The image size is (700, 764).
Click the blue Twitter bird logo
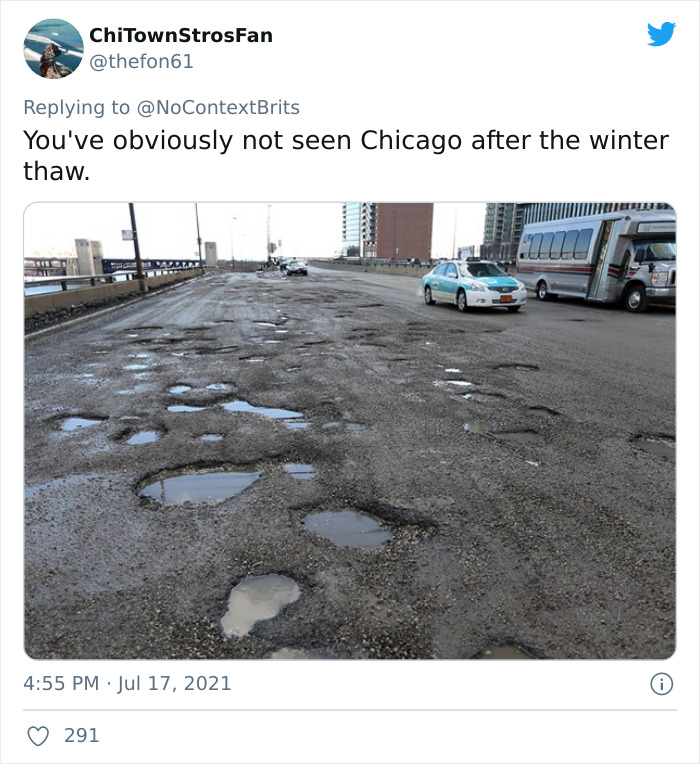(661, 34)
